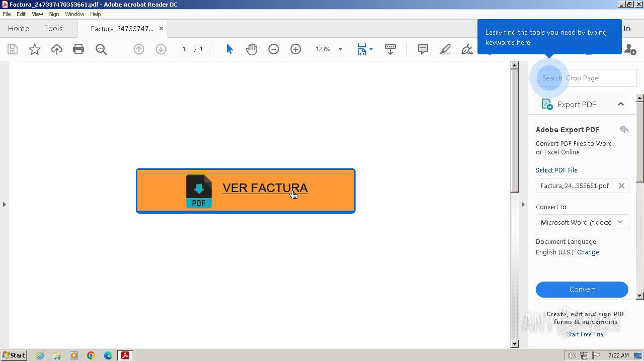Upload file to cloud icon

coord(57,49)
